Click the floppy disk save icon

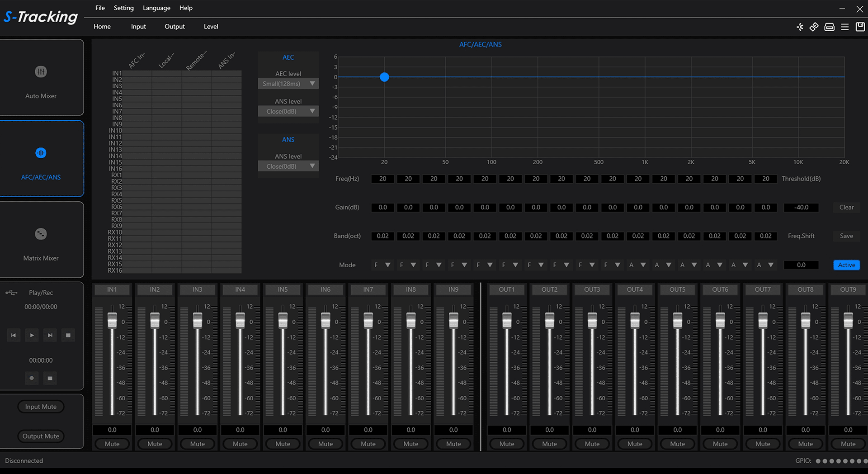click(x=860, y=27)
